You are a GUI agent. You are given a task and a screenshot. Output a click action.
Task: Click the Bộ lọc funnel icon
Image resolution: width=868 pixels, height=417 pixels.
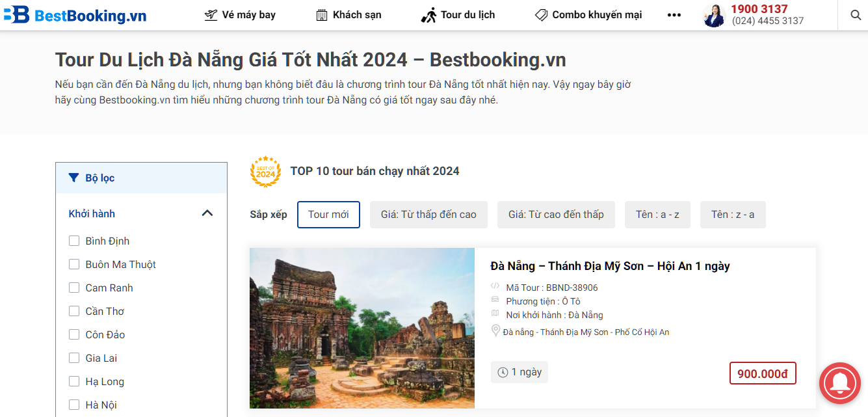[74, 178]
